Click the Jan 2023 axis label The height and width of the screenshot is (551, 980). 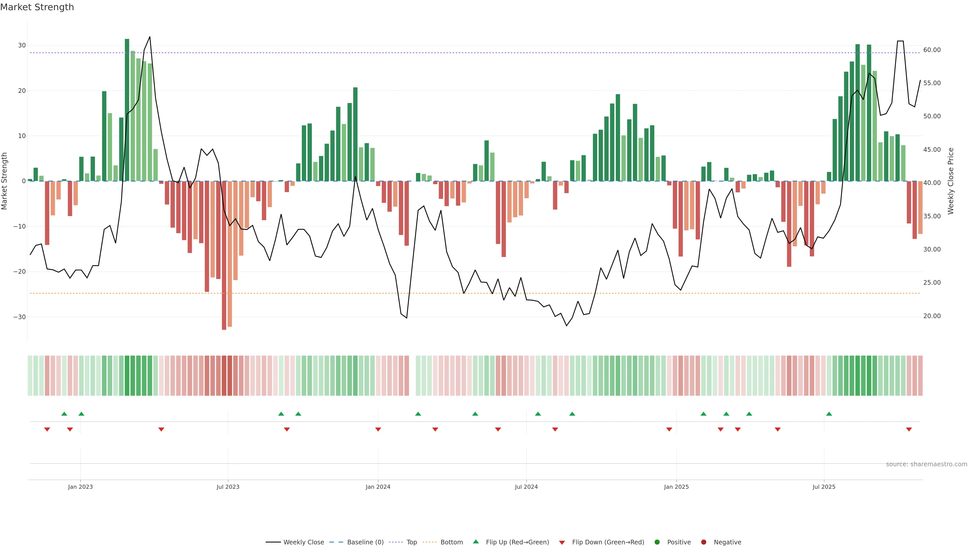point(80,487)
